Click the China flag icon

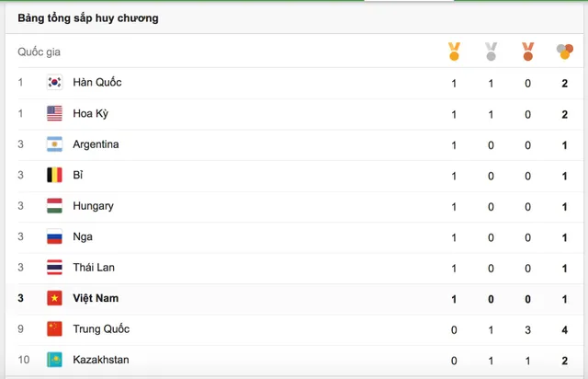pos(54,329)
